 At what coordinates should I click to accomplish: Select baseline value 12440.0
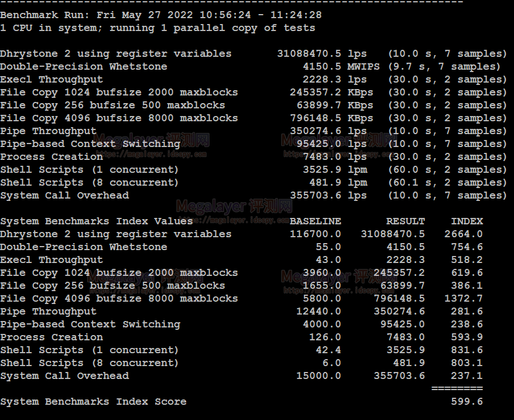[318, 312]
